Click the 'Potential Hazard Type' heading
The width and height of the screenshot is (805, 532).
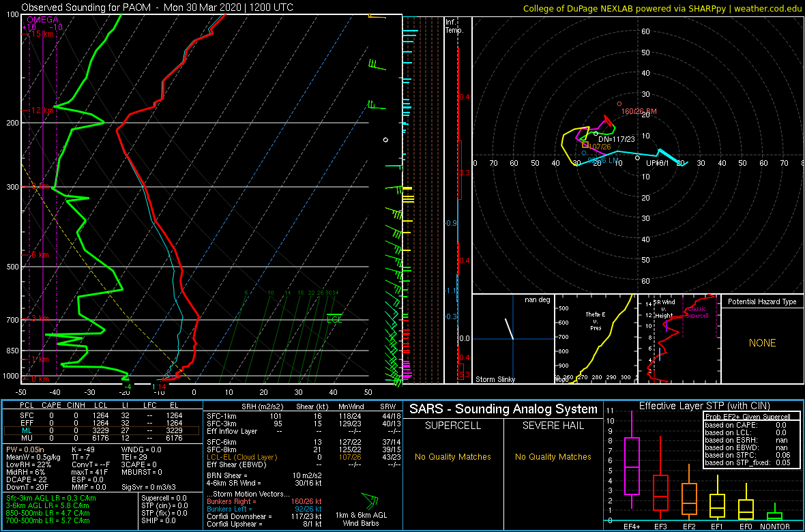pyautogui.click(x=761, y=302)
